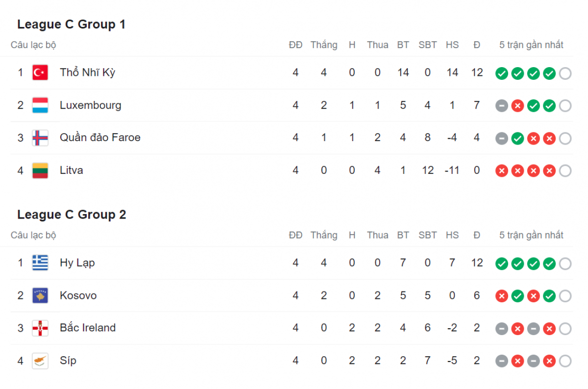Click the Lithuania flag next to Litva
The height and width of the screenshot is (389, 588).
(x=40, y=170)
